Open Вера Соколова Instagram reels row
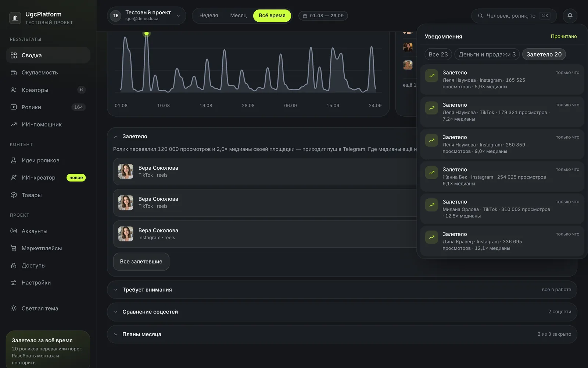The image size is (588, 368). click(265, 234)
